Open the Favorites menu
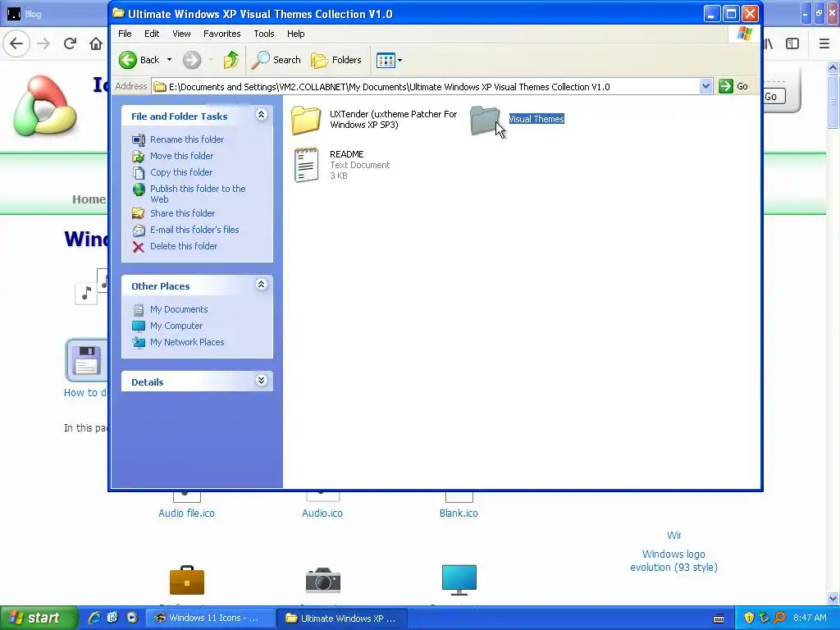Image resolution: width=840 pixels, height=630 pixels. tap(221, 33)
